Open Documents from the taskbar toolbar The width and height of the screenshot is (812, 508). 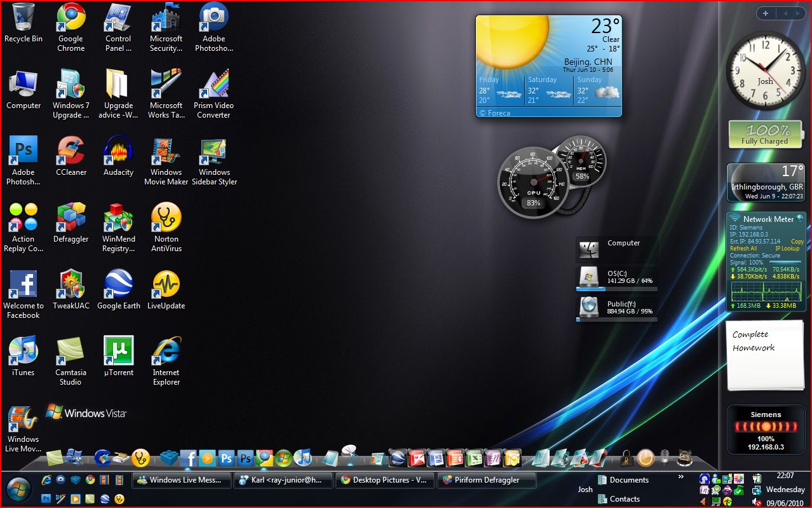tap(623, 480)
